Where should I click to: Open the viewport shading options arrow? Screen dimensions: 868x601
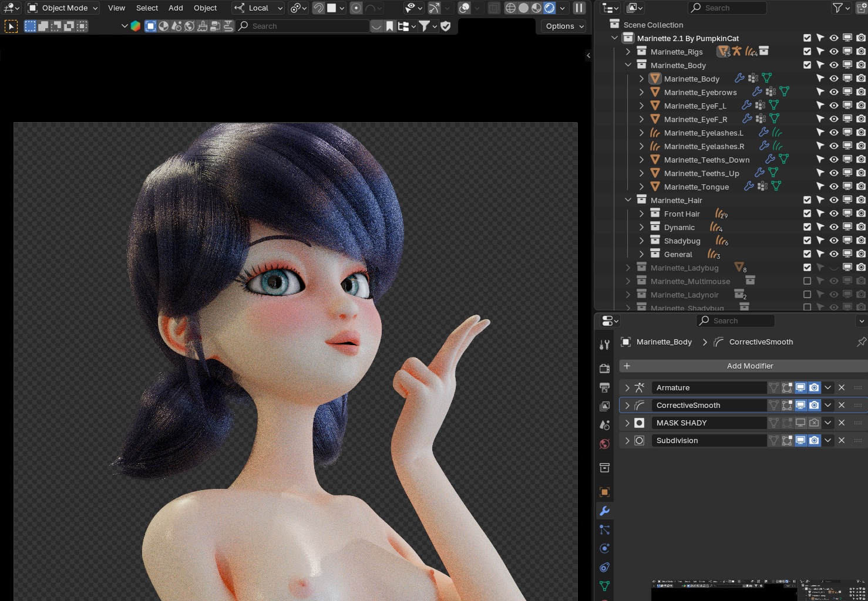pyautogui.click(x=563, y=8)
